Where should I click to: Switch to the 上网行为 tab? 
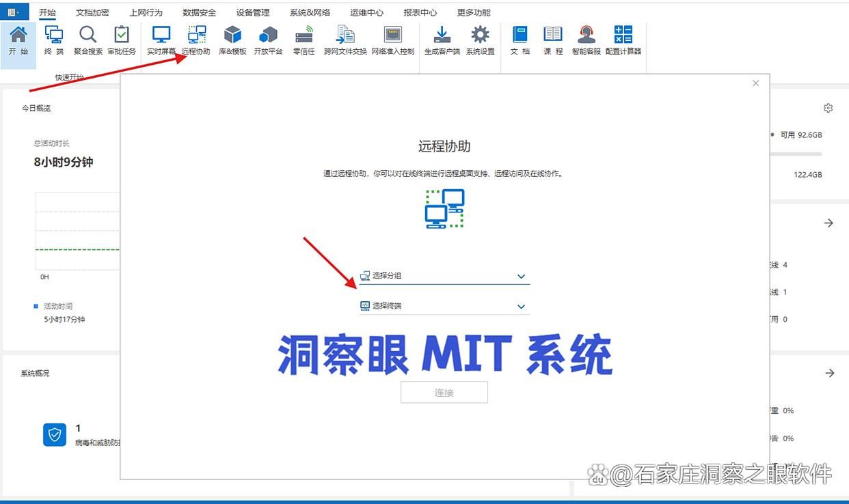(x=146, y=12)
